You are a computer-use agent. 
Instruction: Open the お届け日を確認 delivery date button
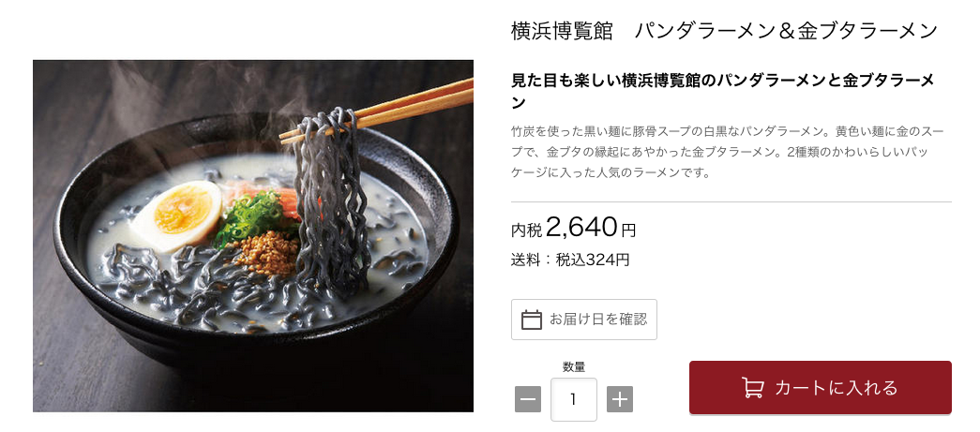coord(583,320)
